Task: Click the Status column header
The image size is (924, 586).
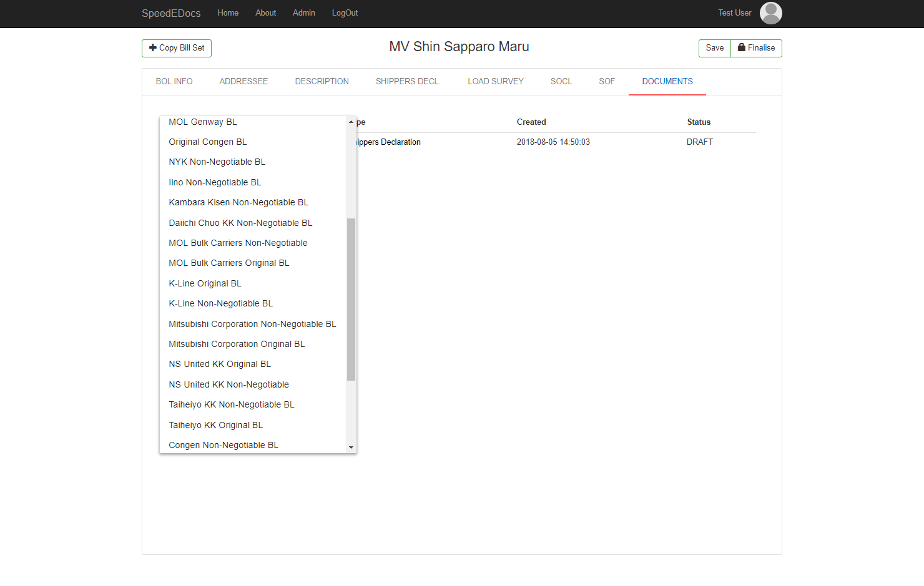Action: pyautogui.click(x=699, y=122)
